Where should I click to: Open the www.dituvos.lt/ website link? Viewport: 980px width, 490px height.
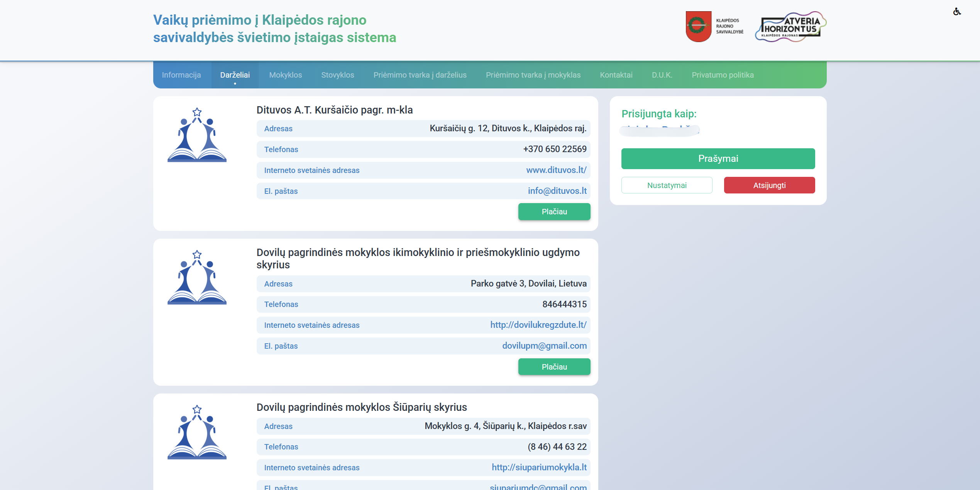(x=556, y=170)
